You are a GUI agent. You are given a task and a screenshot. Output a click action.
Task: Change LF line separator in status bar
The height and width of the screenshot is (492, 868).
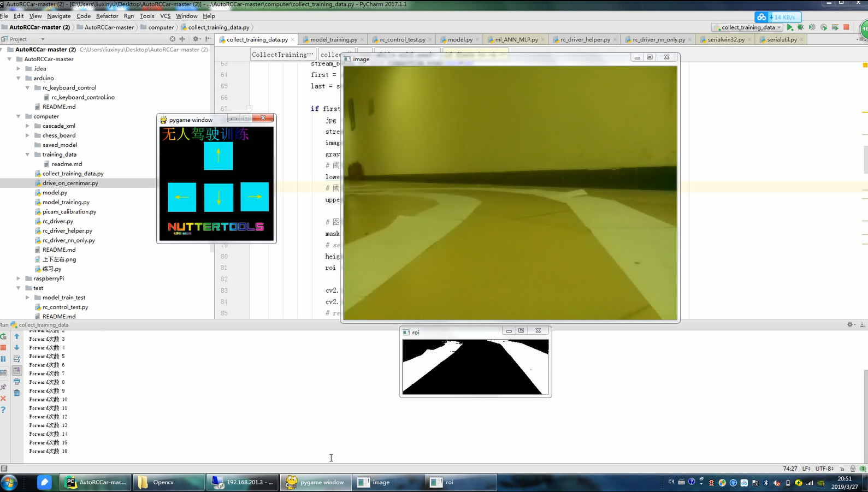tap(807, 469)
